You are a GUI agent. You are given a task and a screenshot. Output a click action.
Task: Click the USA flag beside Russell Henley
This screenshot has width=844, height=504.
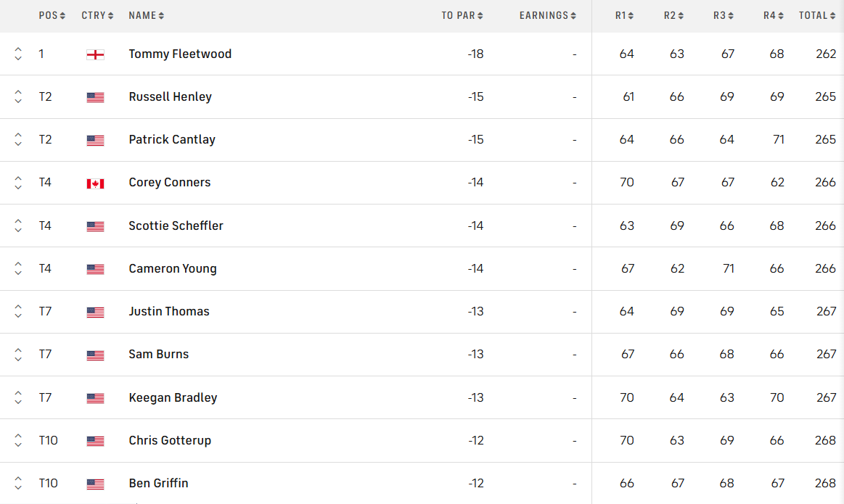[95, 97]
